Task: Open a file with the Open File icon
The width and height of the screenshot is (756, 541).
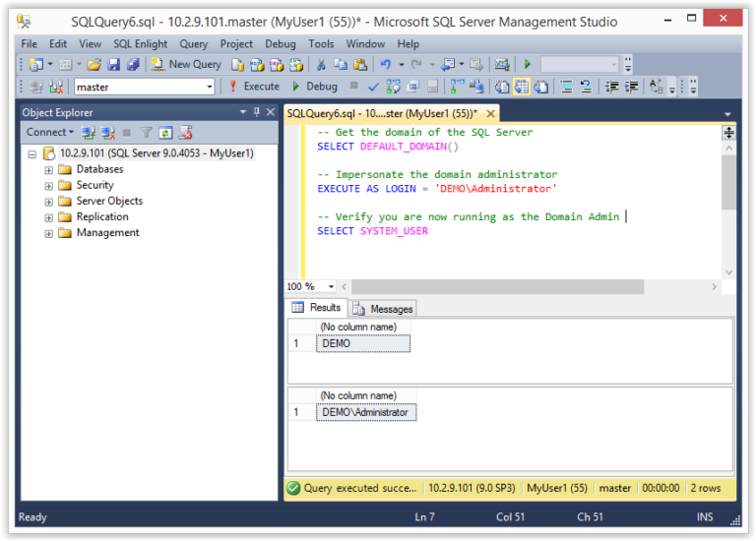Action: click(94, 65)
